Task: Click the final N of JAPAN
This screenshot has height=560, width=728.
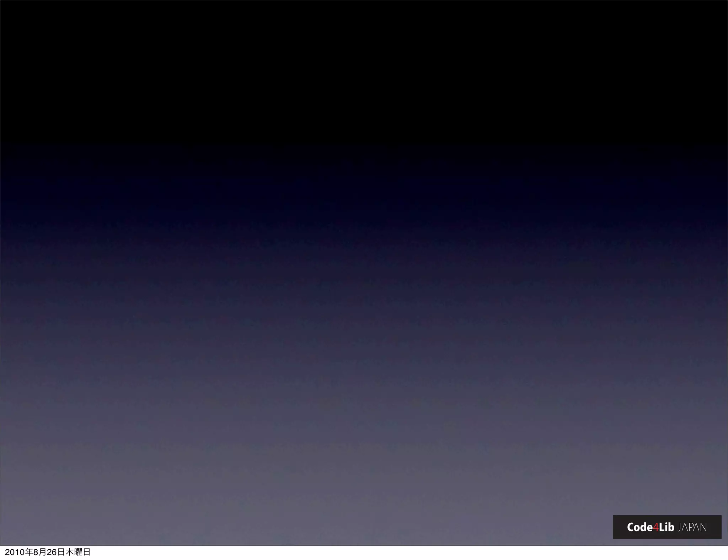Action: (x=703, y=527)
